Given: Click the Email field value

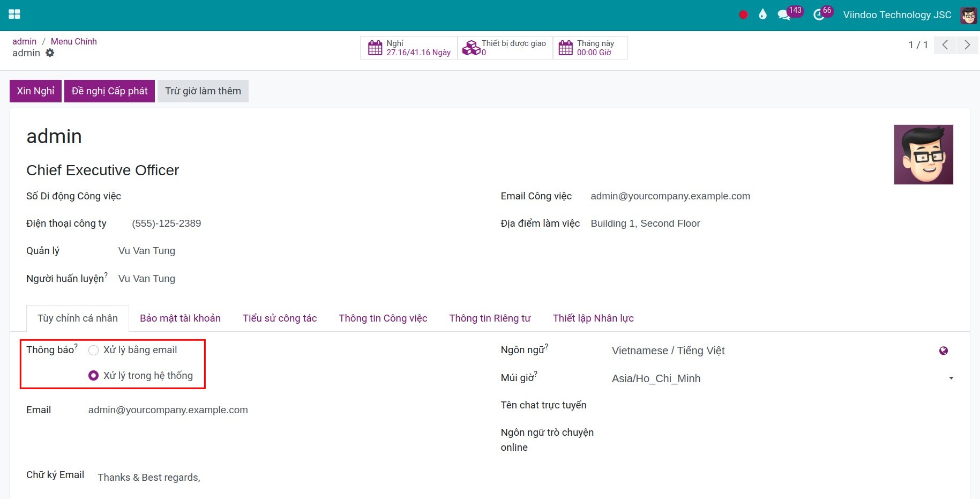Looking at the screenshot, I should (168, 410).
